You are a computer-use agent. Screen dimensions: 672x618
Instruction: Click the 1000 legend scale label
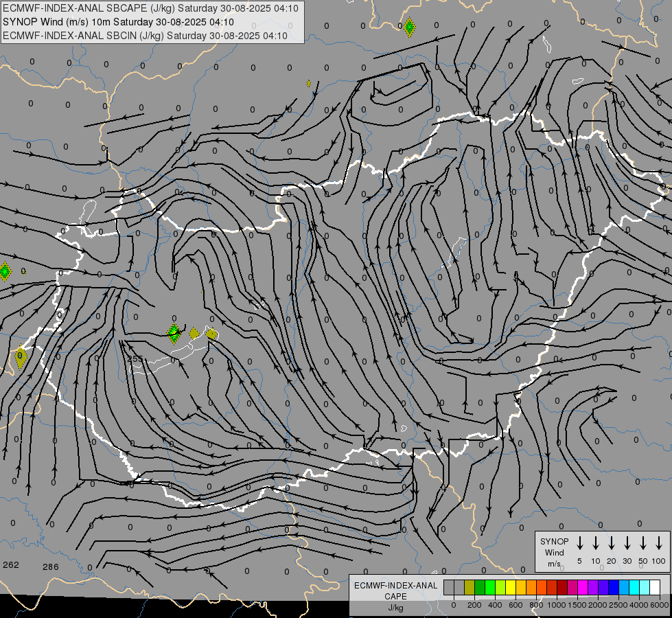click(556, 605)
